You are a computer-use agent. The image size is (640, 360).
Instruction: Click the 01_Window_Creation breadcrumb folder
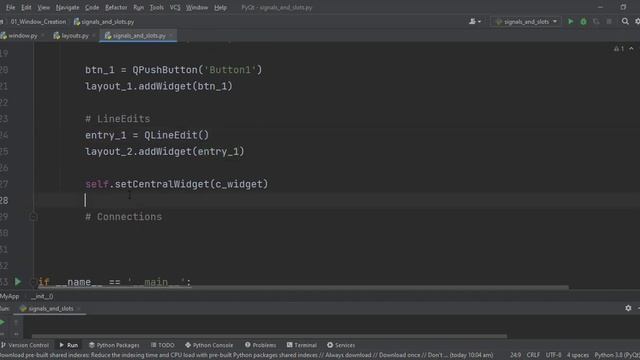pos(38,22)
